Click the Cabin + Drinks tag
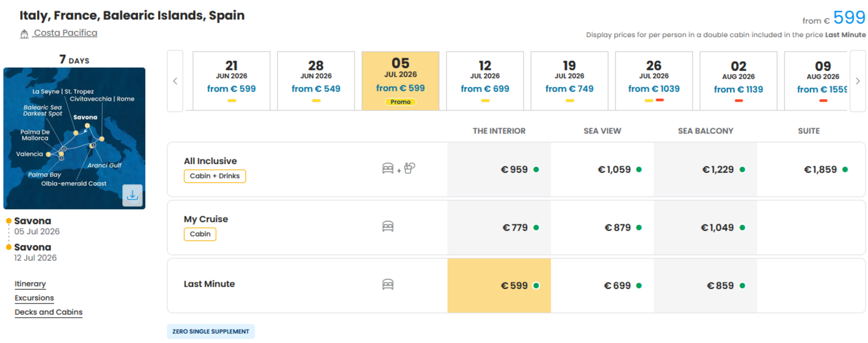 click(x=215, y=176)
